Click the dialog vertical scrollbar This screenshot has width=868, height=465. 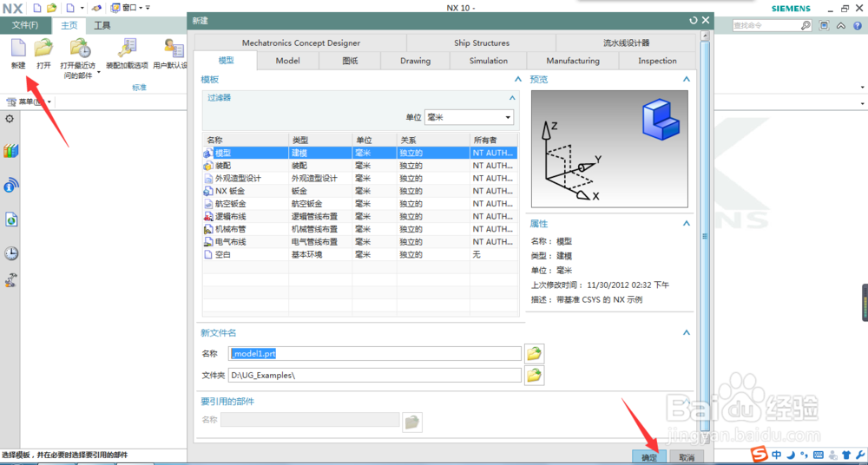705,235
